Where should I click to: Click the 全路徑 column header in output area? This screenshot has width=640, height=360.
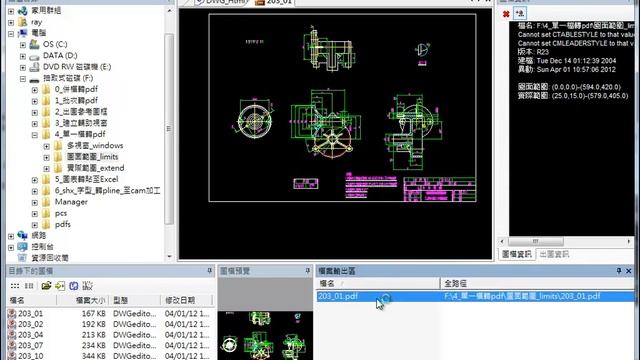(537, 283)
